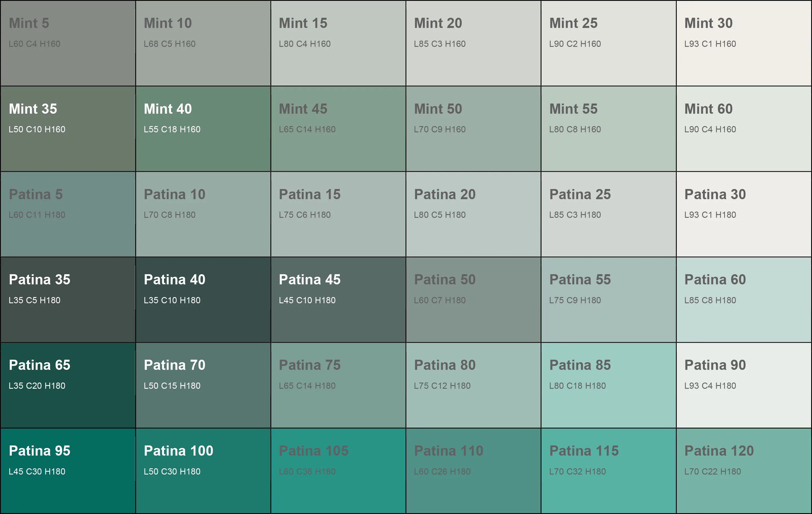Click the Patina 20 color tile
This screenshot has width=812, height=514.
click(x=473, y=214)
